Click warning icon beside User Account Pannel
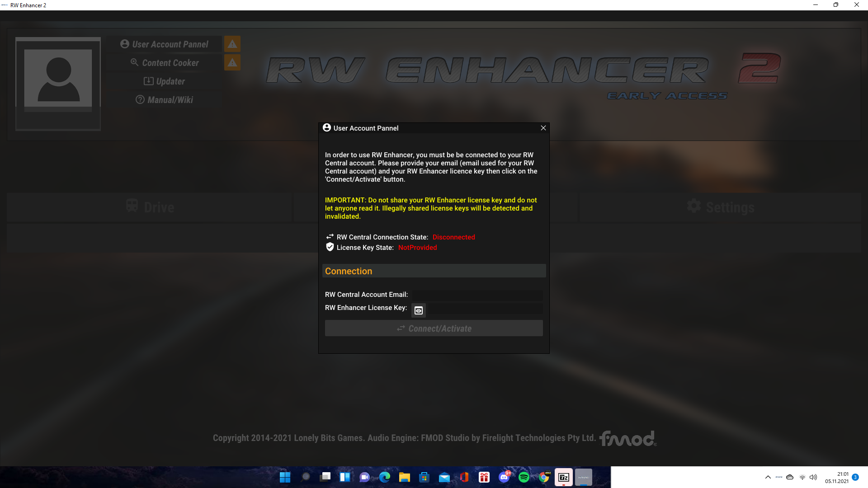 coord(232,44)
